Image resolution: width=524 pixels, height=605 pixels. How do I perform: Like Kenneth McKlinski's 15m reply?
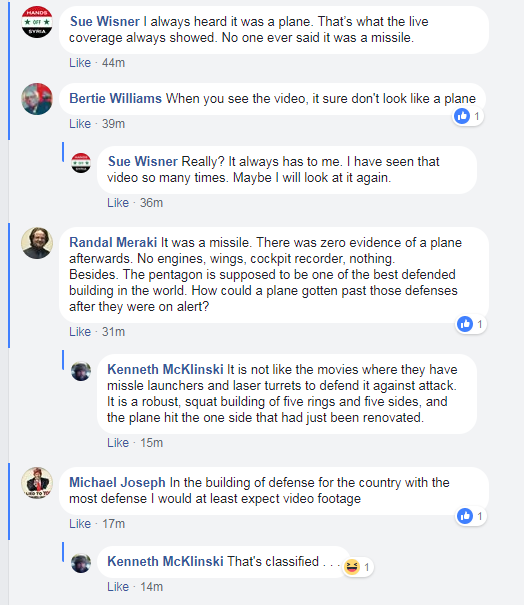tap(118, 443)
